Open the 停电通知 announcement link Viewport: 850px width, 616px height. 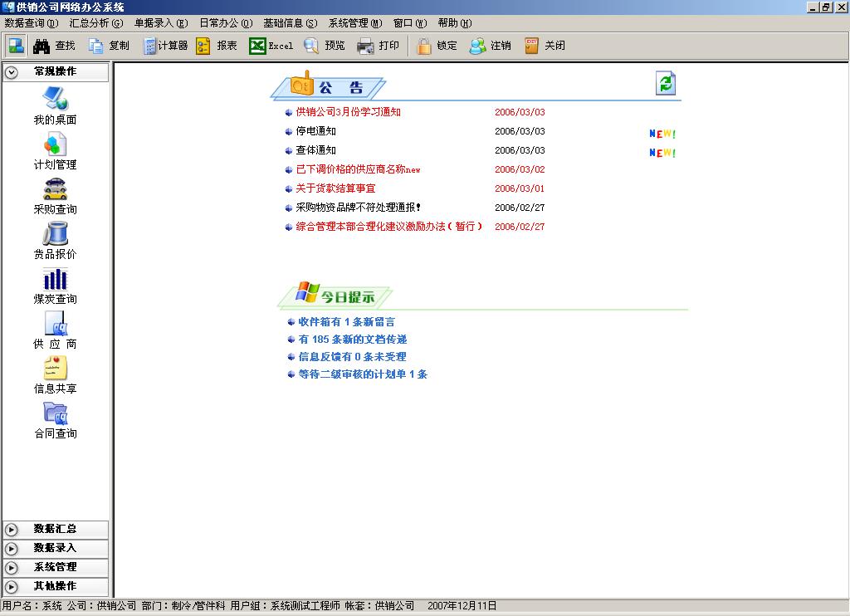(316, 131)
